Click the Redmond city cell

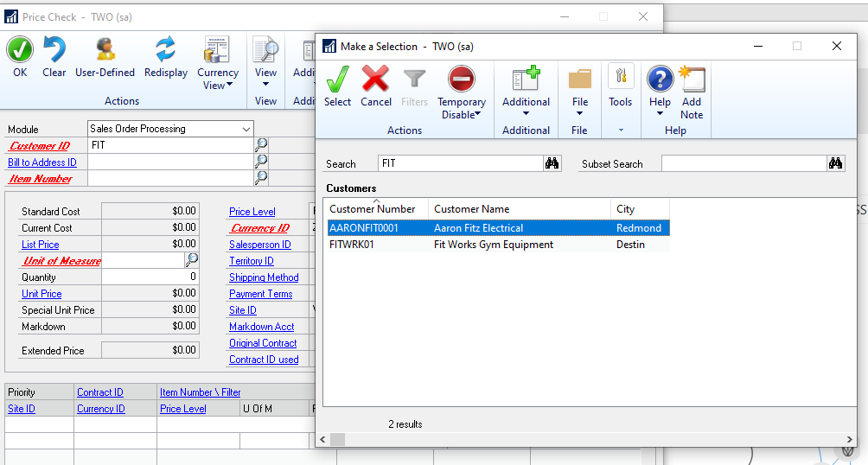[638, 228]
